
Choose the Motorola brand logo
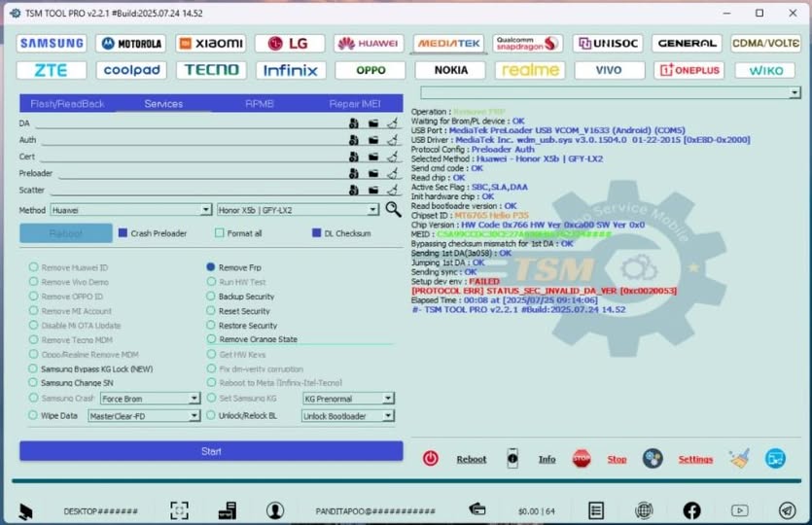tap(131, 44)
